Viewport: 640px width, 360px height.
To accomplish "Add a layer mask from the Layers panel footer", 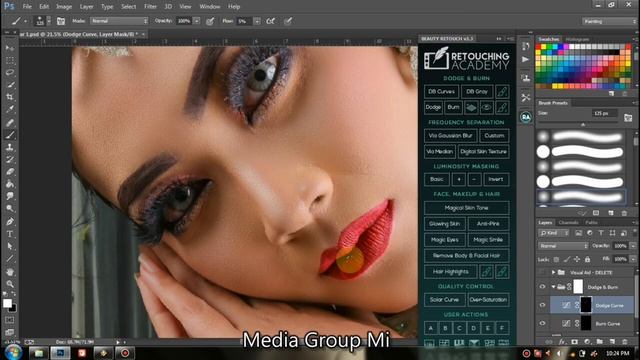I will pos(575,342).
